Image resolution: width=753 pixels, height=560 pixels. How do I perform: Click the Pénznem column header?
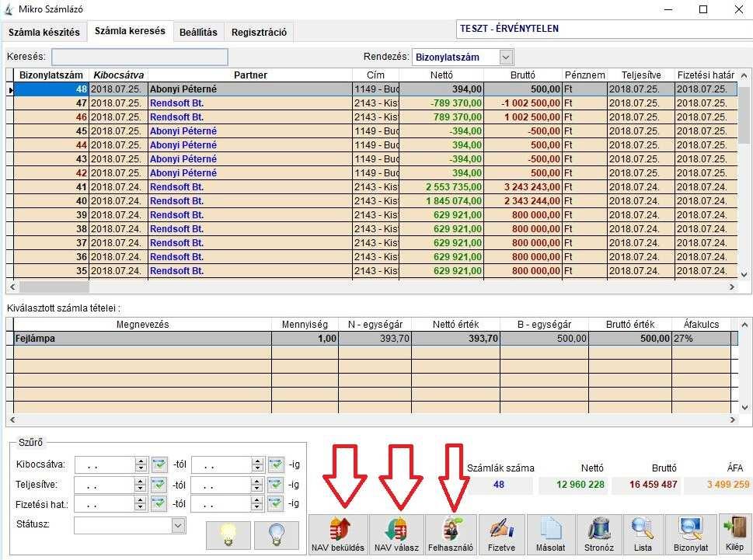pyautogui.click(x=584, y=75)
